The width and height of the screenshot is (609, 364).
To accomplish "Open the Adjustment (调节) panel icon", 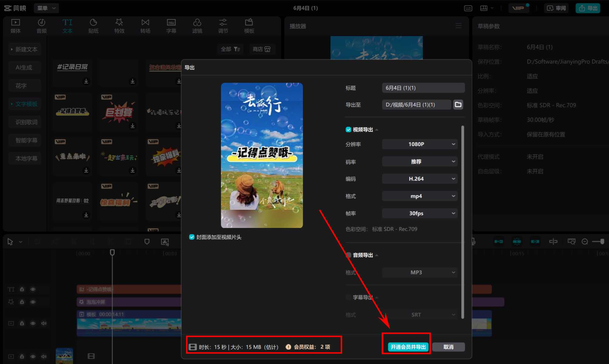I will 223,26.
